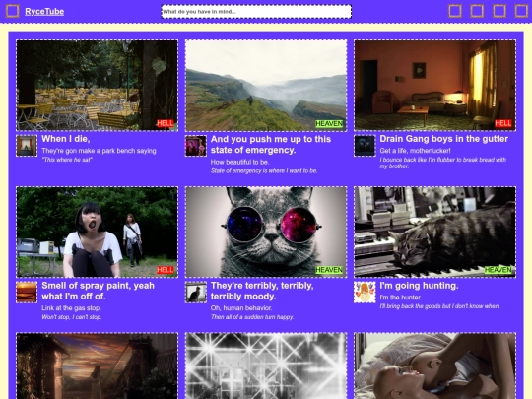
Task: Click "Then all of a sudden turn happy." line
Action: (x=252, y=317)
